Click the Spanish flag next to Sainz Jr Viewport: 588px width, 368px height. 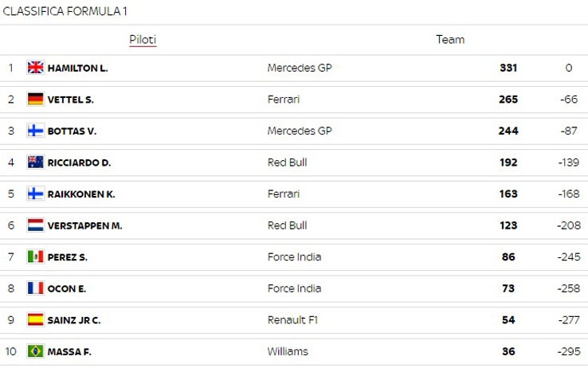[x=36, y=319]
